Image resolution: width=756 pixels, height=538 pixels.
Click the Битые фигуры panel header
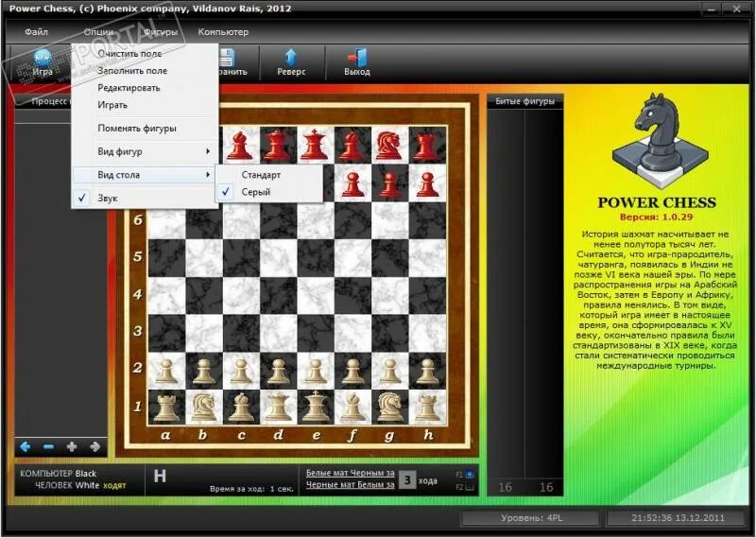tap(525, 101)
